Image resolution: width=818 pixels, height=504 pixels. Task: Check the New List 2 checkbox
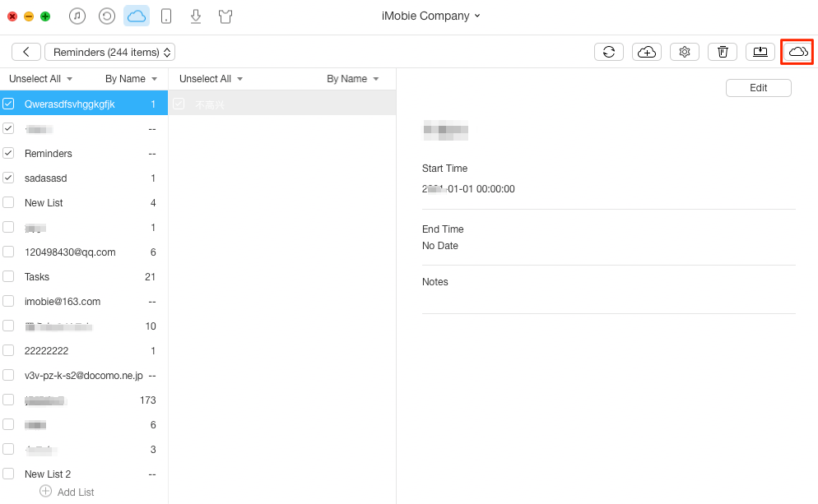coord(8,474)
